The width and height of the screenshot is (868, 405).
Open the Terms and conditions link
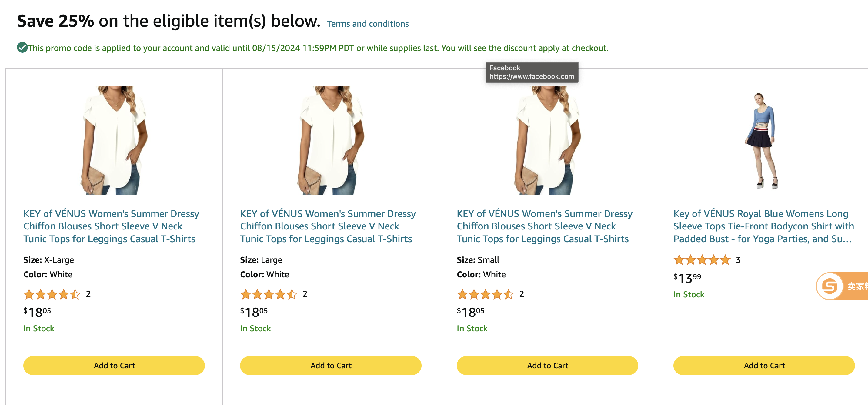(x=368, y=23)
